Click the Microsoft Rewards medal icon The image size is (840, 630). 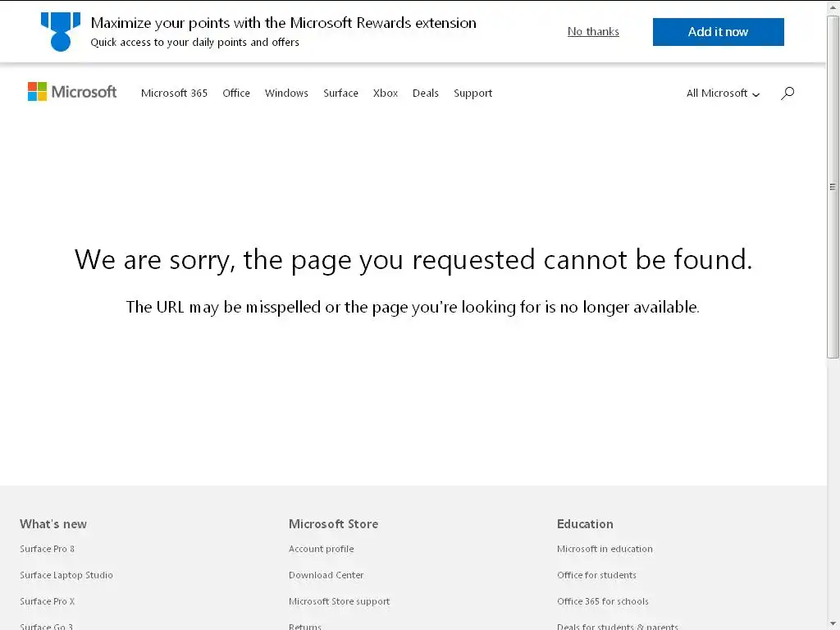point(61,32)
